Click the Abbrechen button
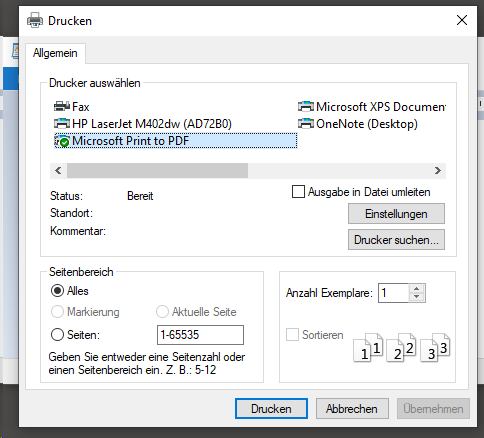The image size is (484, 438). 352,409
